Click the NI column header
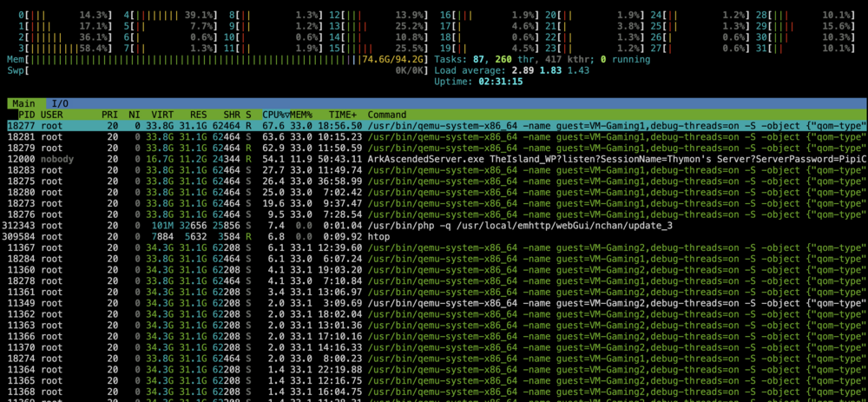Viewport: 868px width, 402px height. 134,115
